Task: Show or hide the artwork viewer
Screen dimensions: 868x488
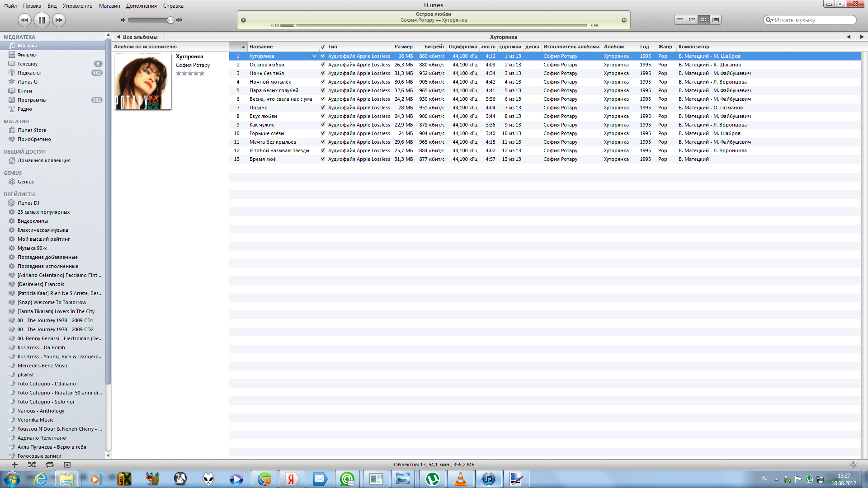Action: [x=67, y=465]
